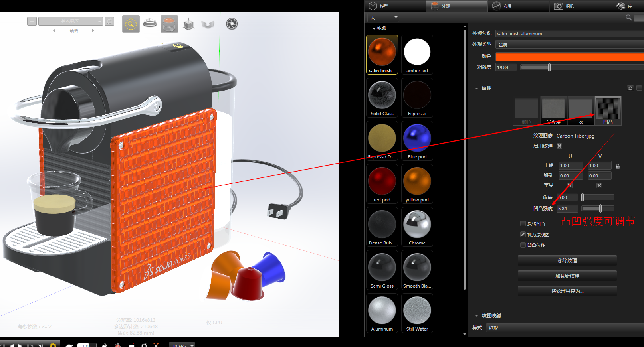Click the texture section refresh icon
Screen dimensions: 644x347
pos(630,88)
